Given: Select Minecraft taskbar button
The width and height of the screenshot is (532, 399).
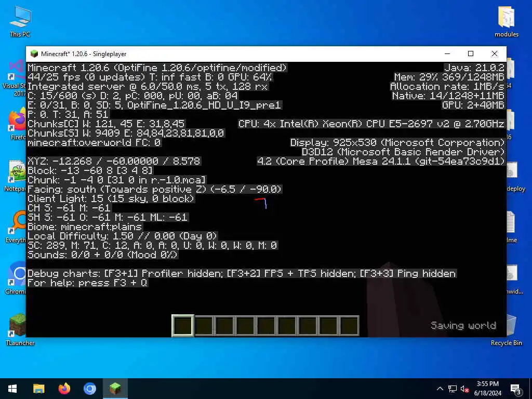Looking at the screenshot, I should point(115,389).
